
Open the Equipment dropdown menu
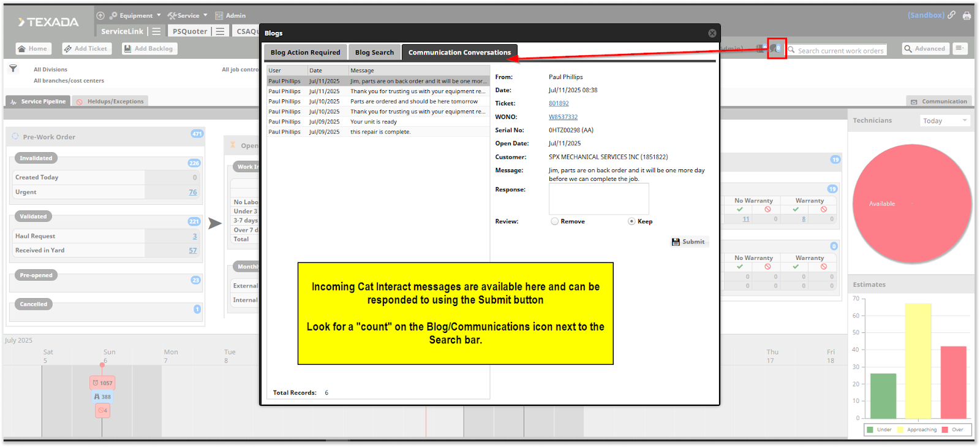pos(135,15)
